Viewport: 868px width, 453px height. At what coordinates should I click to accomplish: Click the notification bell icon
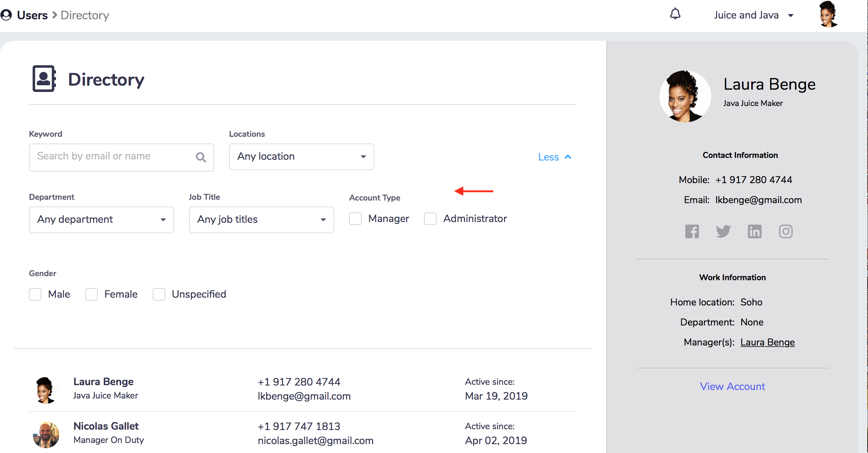(x=675, y=14)
